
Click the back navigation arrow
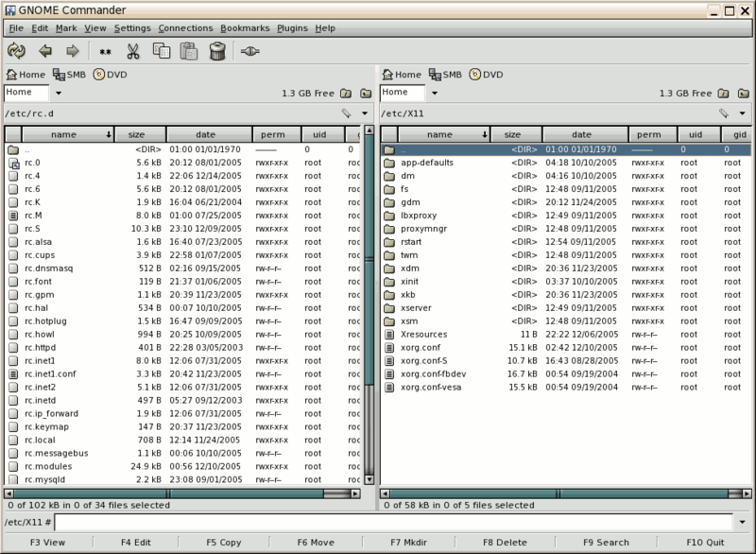[44, 53]
